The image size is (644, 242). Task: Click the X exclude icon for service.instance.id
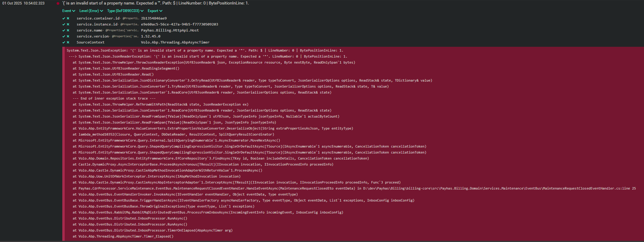pyautogui.click(x=68, y=24)
